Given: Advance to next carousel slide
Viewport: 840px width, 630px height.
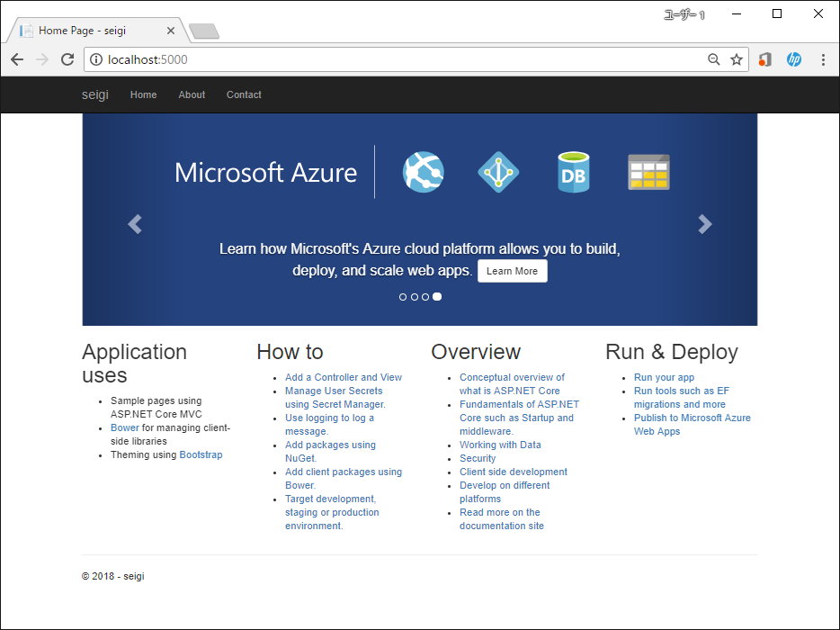Looking at the screenshot, I should (705, 224).
